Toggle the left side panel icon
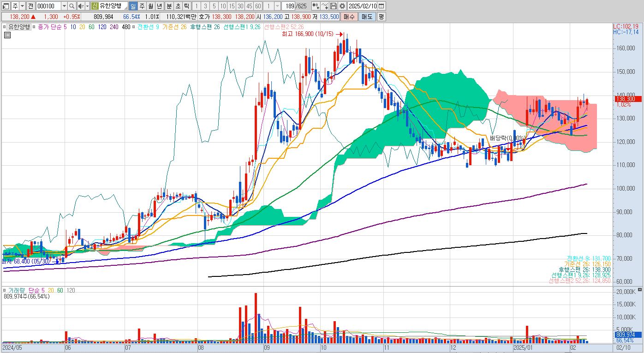 coord(6,6)
